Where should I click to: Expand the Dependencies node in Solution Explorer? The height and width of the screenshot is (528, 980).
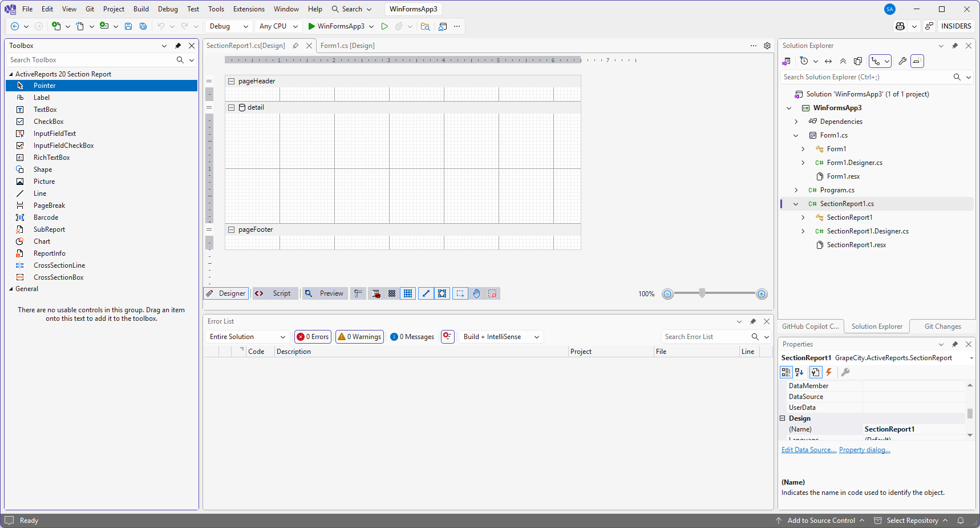796,122
